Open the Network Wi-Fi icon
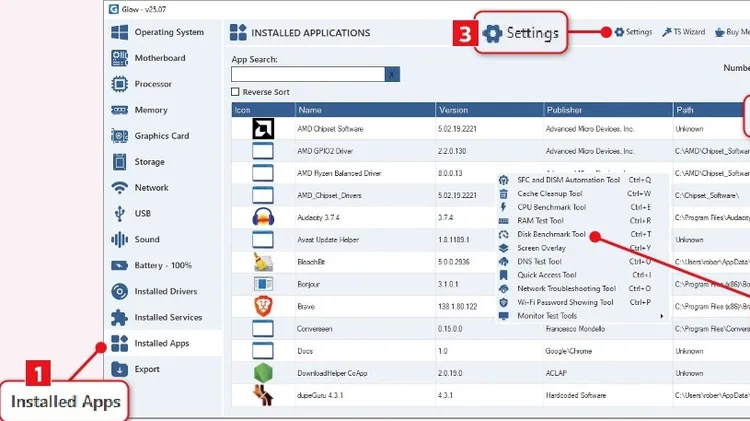Viewport: 750px width, 421px height. [x=119, y=188]
